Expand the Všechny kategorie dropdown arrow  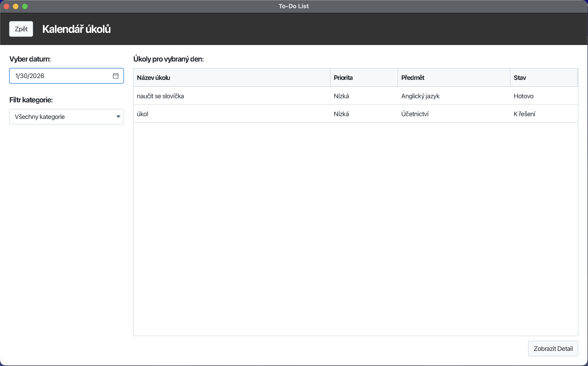[x=118, y=117]
